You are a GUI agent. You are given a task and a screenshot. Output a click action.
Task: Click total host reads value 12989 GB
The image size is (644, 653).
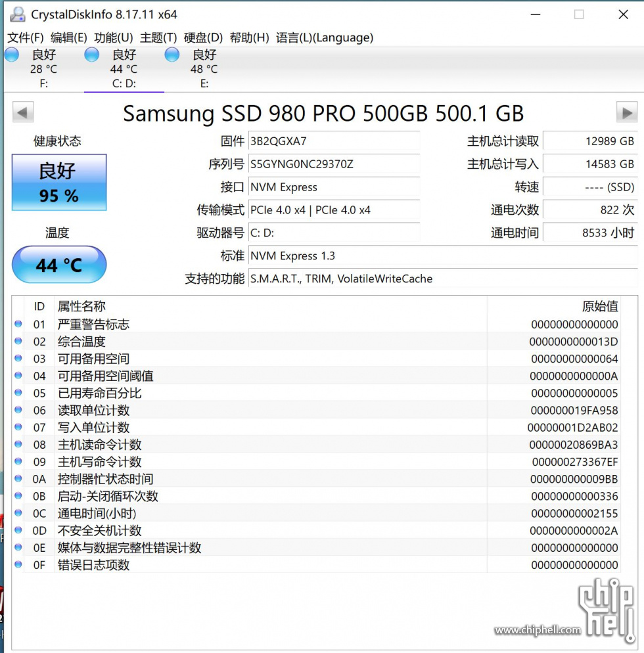590,141
